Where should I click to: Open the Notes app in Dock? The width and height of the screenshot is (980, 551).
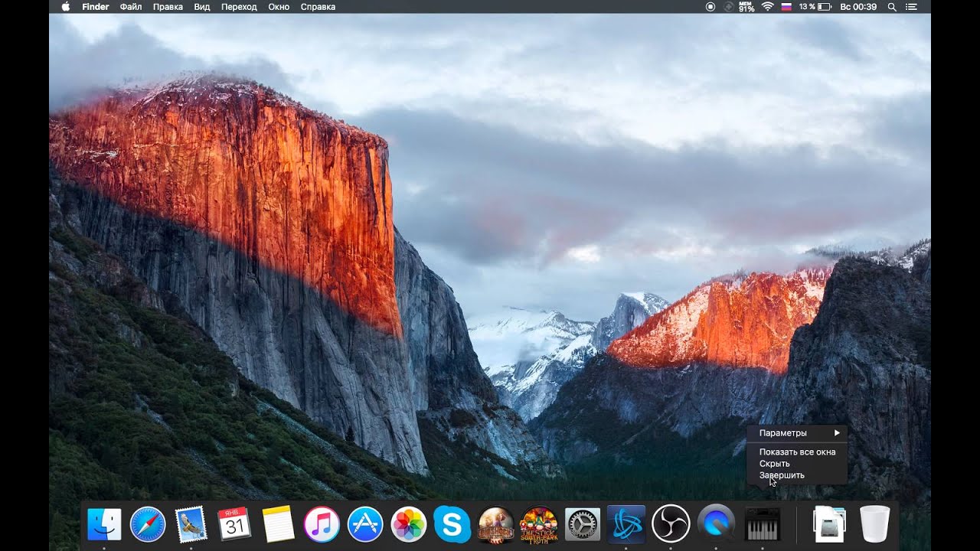[278, 524]
